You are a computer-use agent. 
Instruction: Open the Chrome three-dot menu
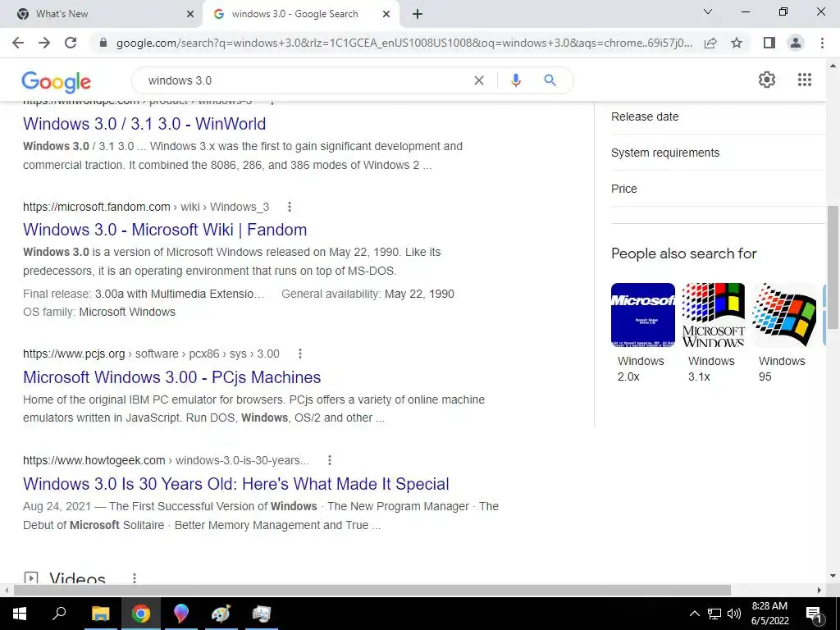point(822,43)
